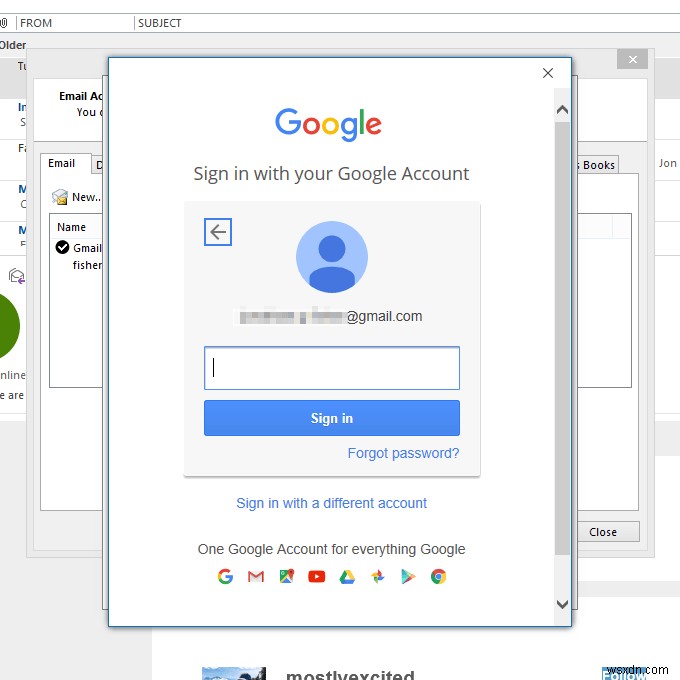
Task: Click the green contact circle in Outlook pane
Action: pyautogui.click(x=10, y=326)
